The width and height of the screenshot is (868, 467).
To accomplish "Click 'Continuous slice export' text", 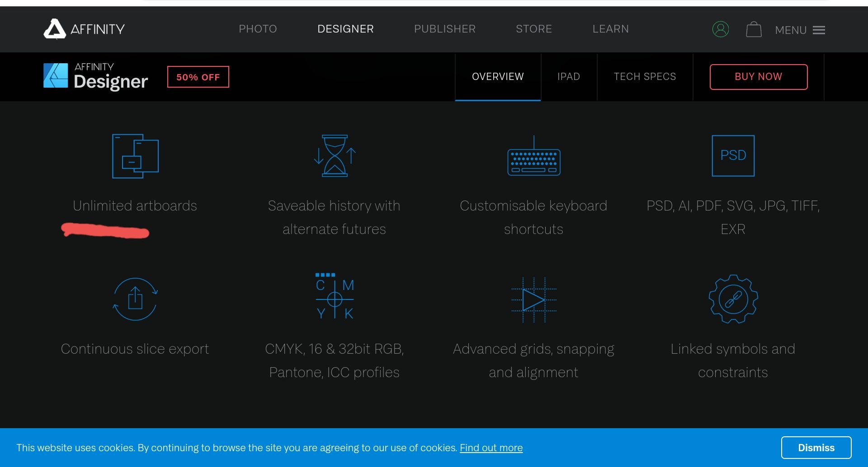I will tap(135, 349).
